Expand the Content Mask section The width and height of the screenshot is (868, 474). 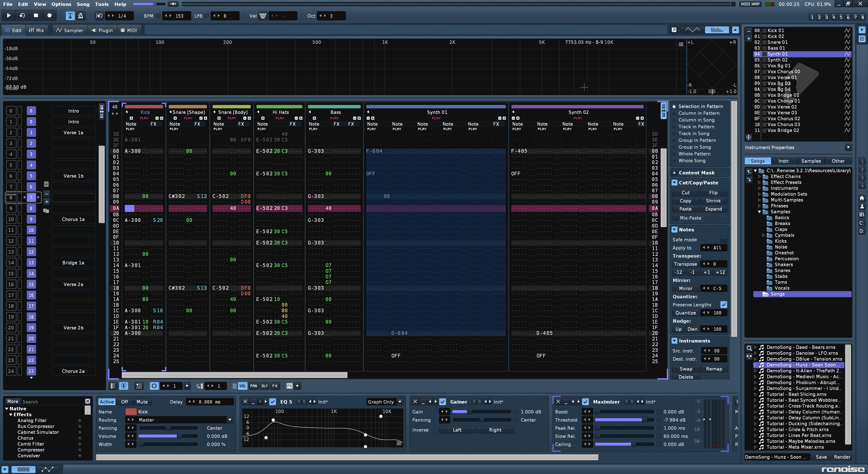pos(674,173)
